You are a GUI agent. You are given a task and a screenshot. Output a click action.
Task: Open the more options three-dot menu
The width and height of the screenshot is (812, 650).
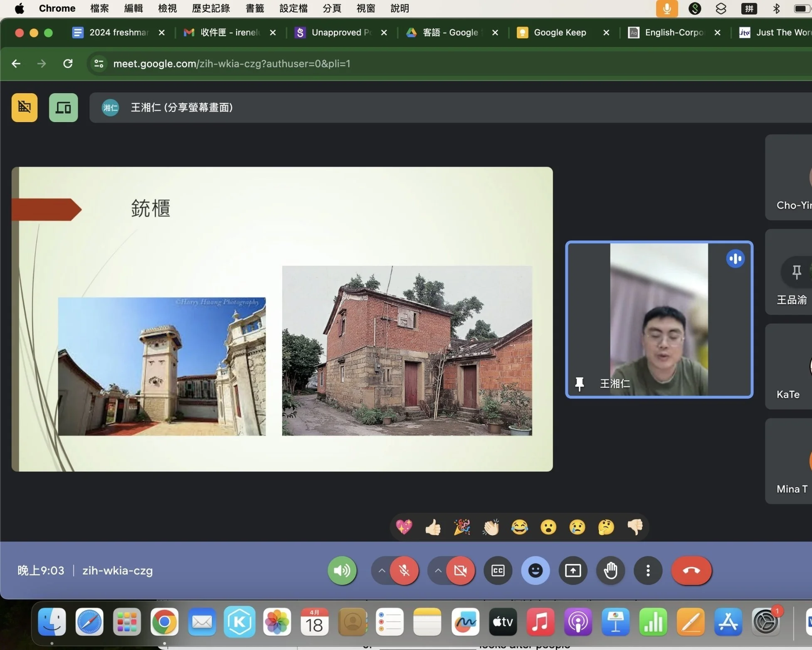647,571
